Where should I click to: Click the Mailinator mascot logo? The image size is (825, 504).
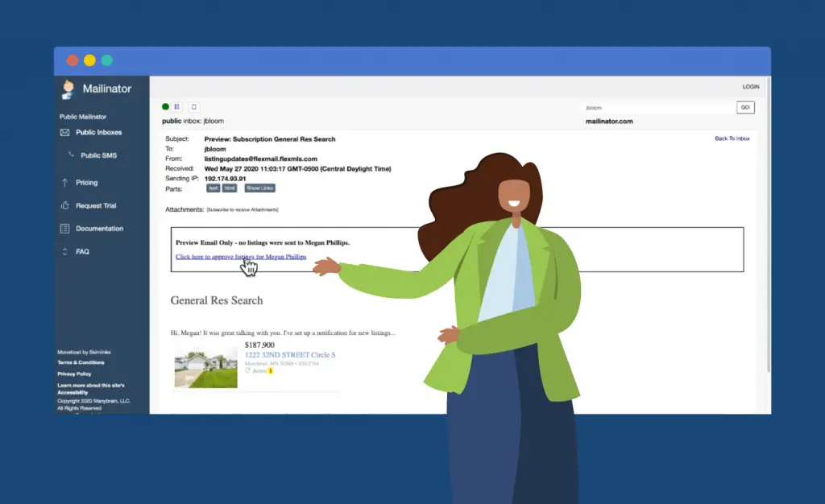pos(68,89)
